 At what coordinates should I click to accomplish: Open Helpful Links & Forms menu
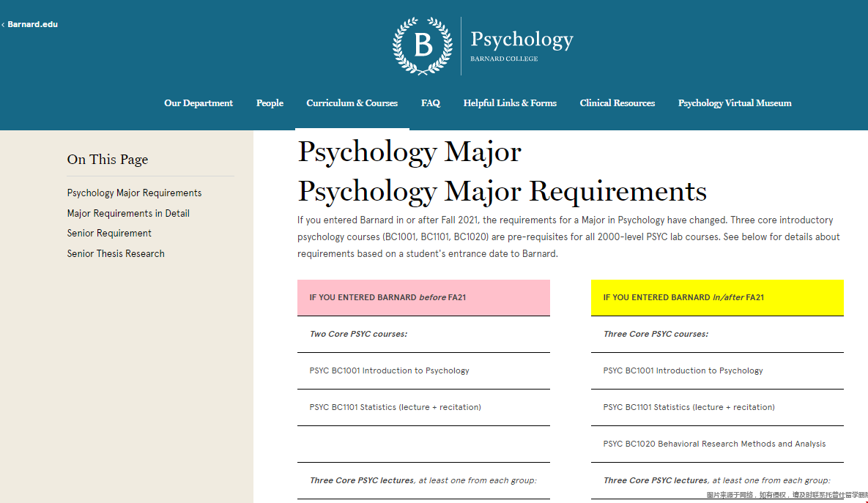point(510,103)
